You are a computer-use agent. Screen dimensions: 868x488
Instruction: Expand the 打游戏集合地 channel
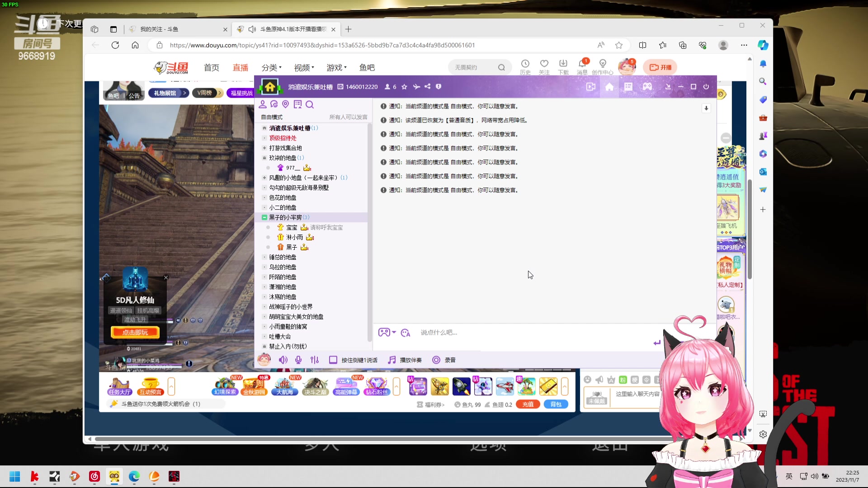(x=264, y=148)
